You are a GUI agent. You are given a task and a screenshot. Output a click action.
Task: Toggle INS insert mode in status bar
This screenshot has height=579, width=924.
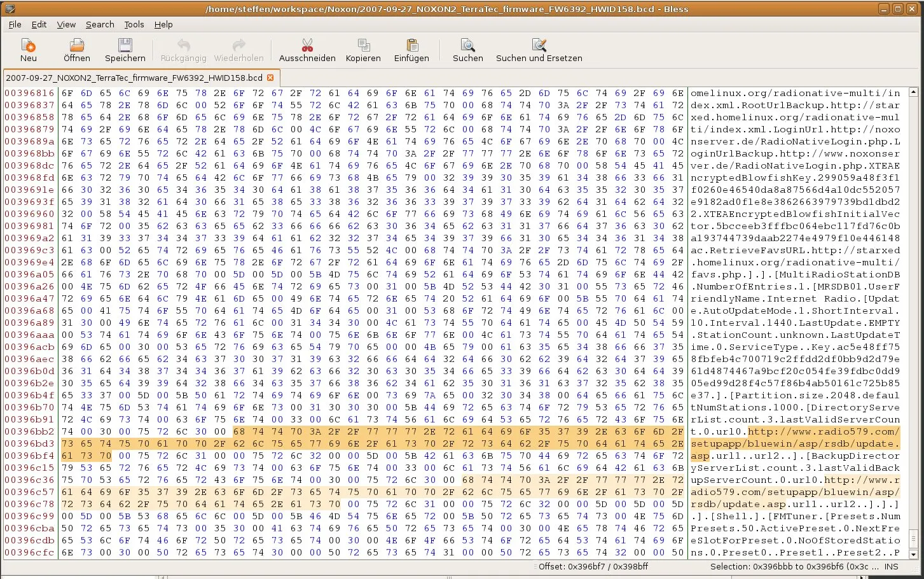point(891,566)
